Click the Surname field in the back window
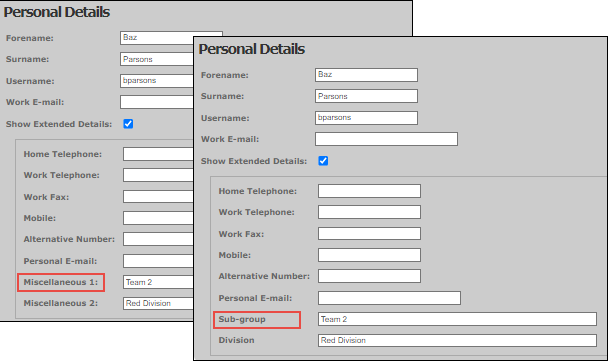This screenshot has height=361, width=608. [x=157, y=59]
